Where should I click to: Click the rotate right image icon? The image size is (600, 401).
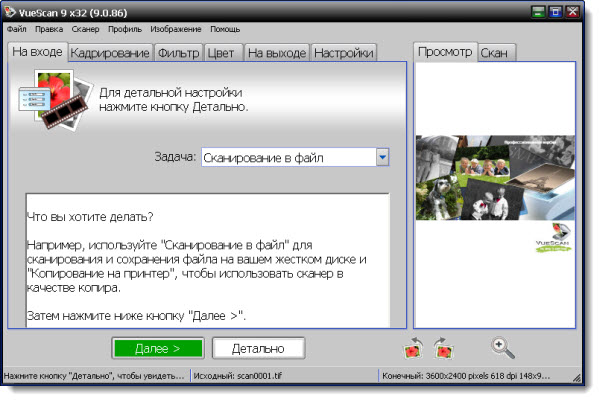(x=444, y=348)
